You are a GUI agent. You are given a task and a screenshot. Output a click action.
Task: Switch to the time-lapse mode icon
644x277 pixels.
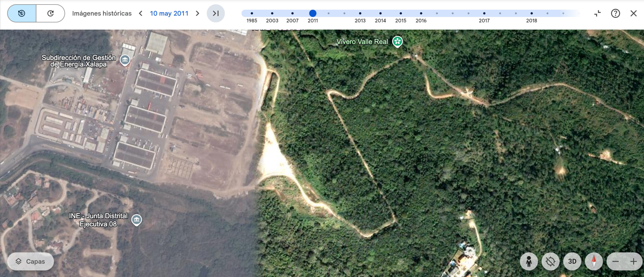[50, 13]
